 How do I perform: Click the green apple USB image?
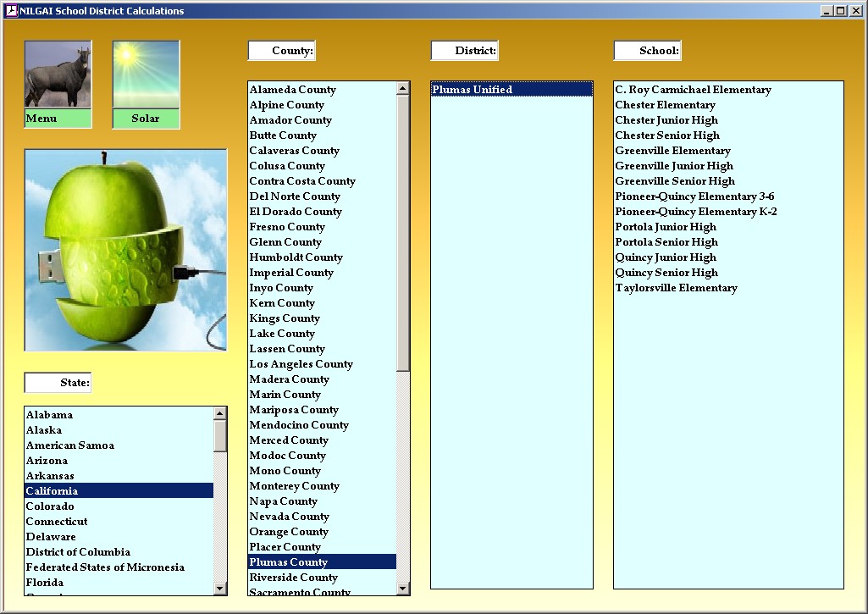(125, 250)
